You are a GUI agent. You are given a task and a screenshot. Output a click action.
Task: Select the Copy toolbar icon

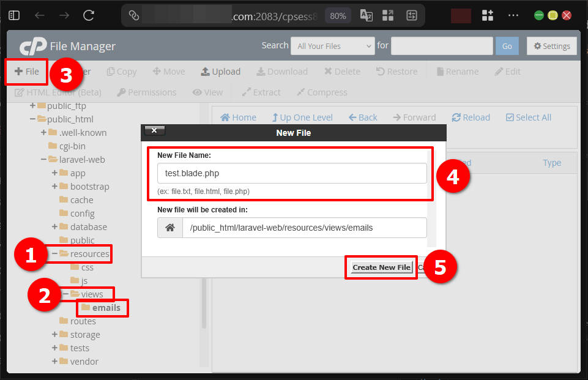(121, 72)
